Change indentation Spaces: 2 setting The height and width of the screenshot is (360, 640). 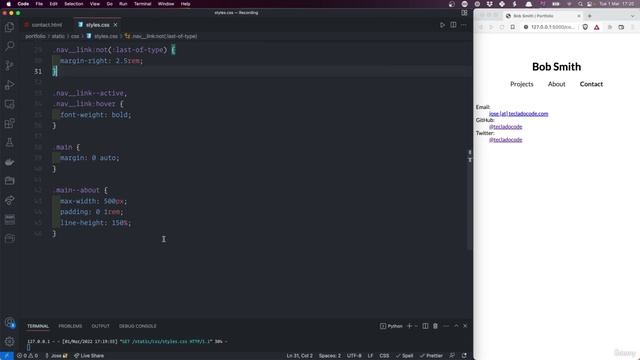click(330, 356)
